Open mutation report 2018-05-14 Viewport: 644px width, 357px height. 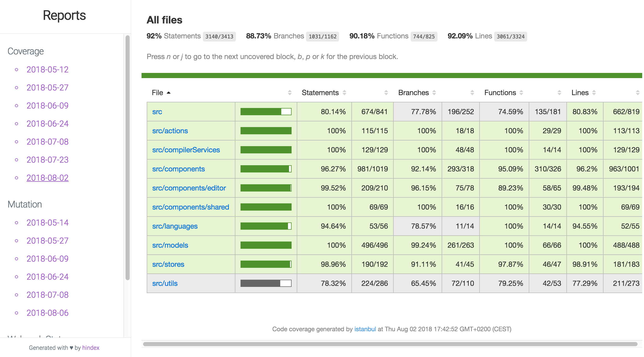point(47,223)
